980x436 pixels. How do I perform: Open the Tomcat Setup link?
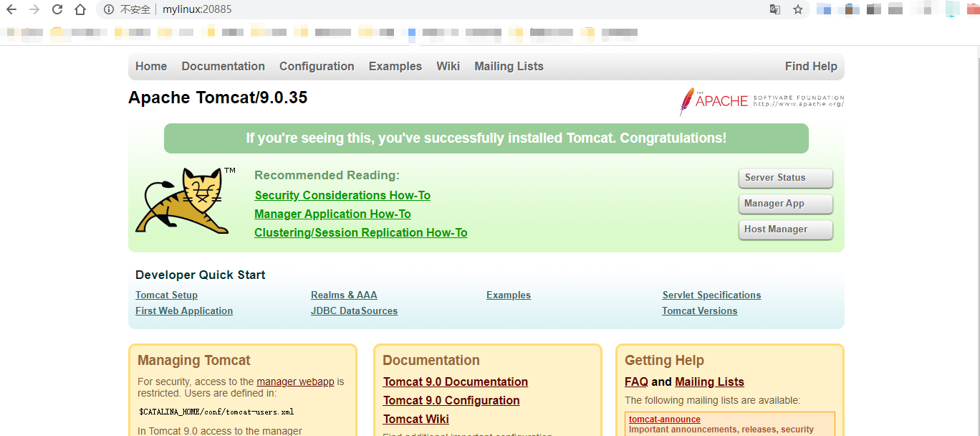166,295
